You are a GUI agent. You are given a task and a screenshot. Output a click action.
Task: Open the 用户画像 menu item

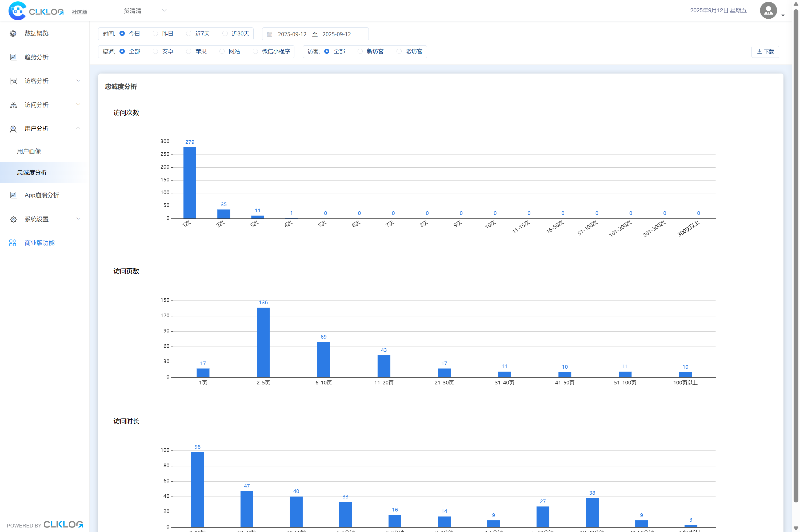pos(29,151)
